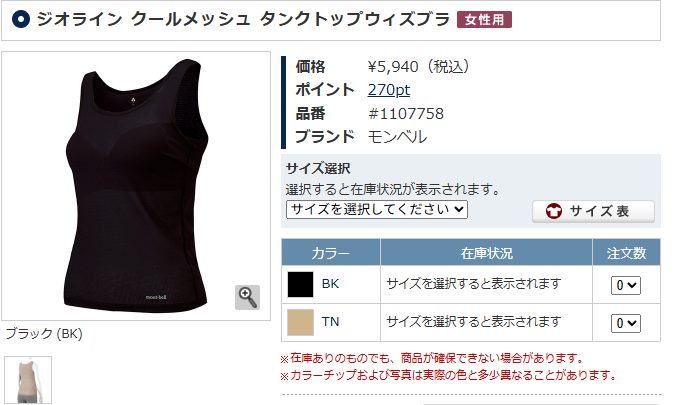The image size is (686, 405).
Task: Open the TN order quantity dropdown
Action: coord(626,323)
